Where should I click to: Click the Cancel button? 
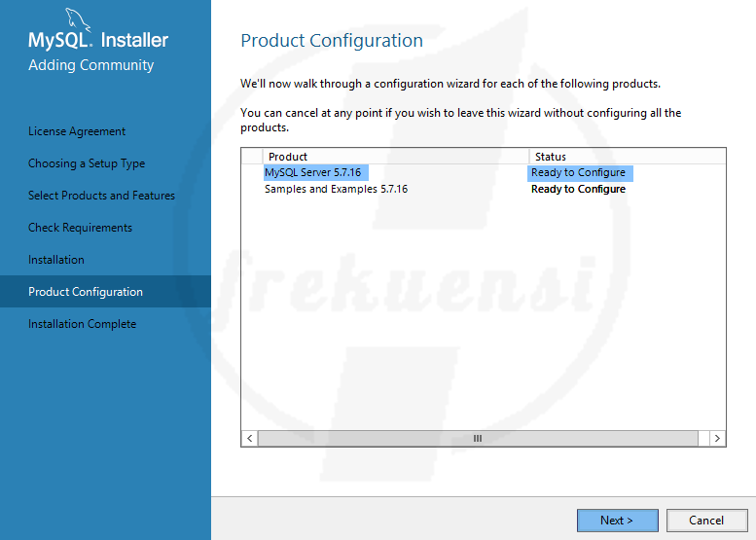(706, 521)
